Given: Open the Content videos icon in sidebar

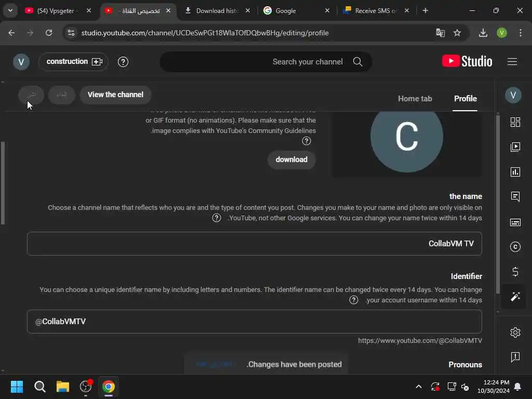Looking at the screenshot, I should [515, 147].
